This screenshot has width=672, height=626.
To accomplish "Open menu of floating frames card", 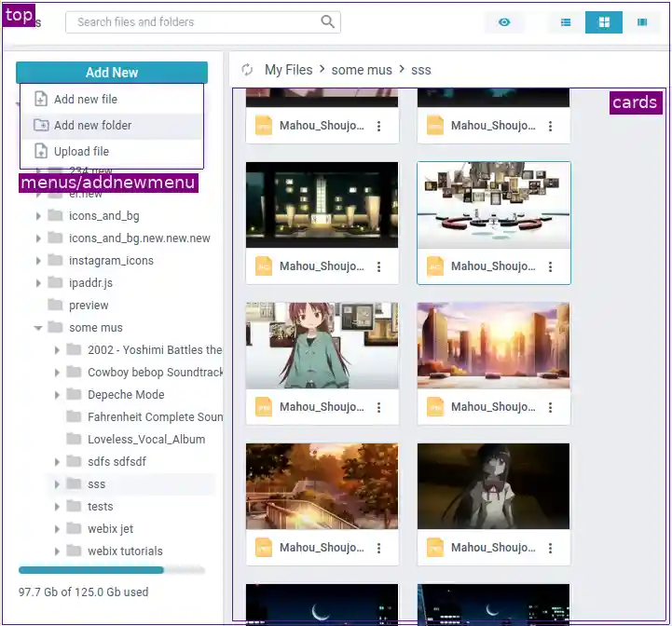I will point(550,267).
